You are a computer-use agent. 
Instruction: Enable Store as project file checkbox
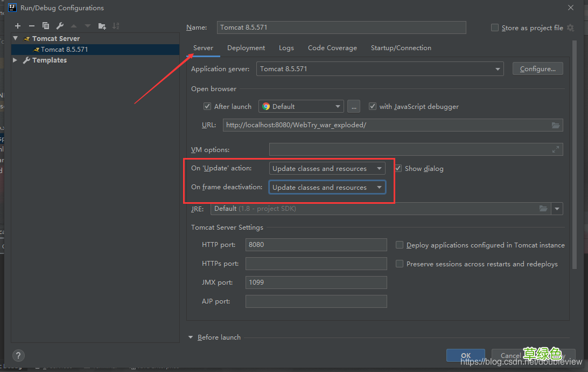click(495, 27)
